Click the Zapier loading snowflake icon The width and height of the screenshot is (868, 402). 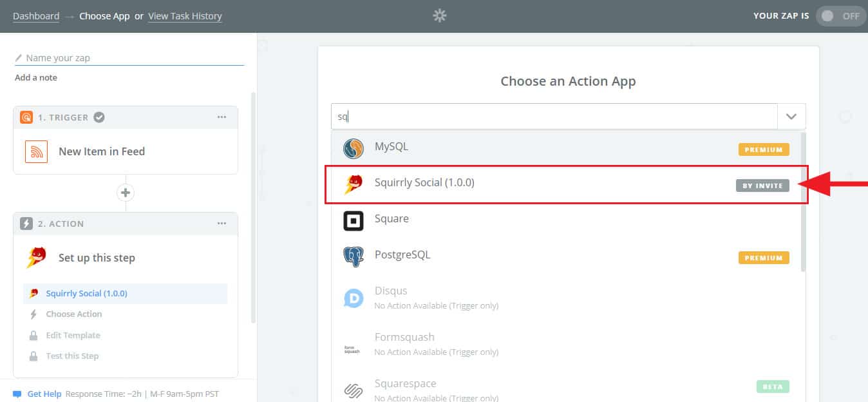[440, 16]
